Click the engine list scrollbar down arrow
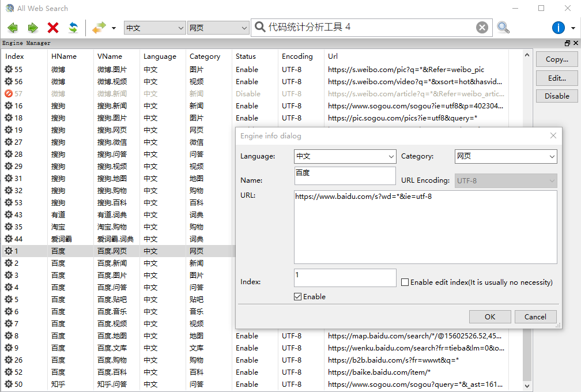The width and height of the screenshot is (581, 392). [527, 386]
